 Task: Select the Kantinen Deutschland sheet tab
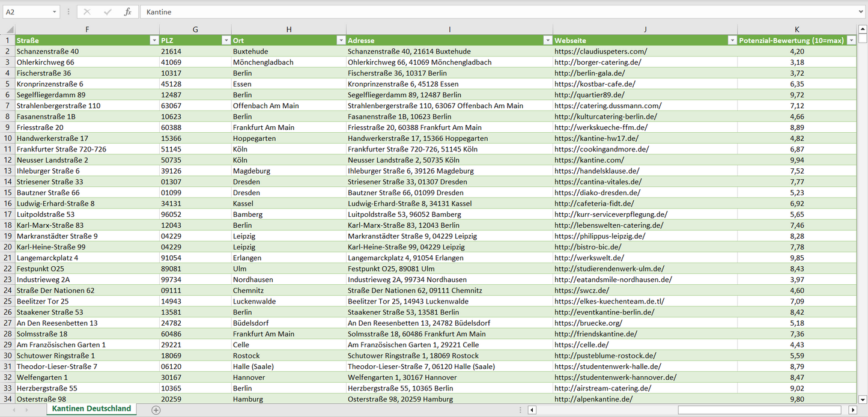[x=91, y=409]
